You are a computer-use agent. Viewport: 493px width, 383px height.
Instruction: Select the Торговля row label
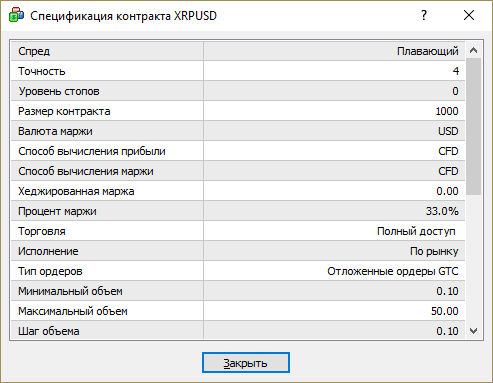click(x=42, y=231)
